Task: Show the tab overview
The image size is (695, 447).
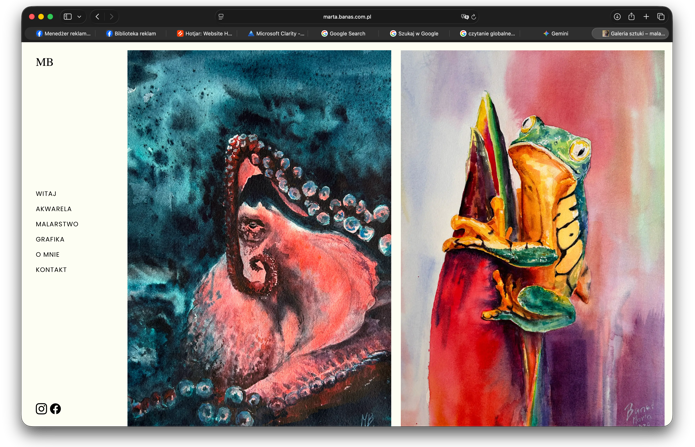Action: click(x=660, y=17)
